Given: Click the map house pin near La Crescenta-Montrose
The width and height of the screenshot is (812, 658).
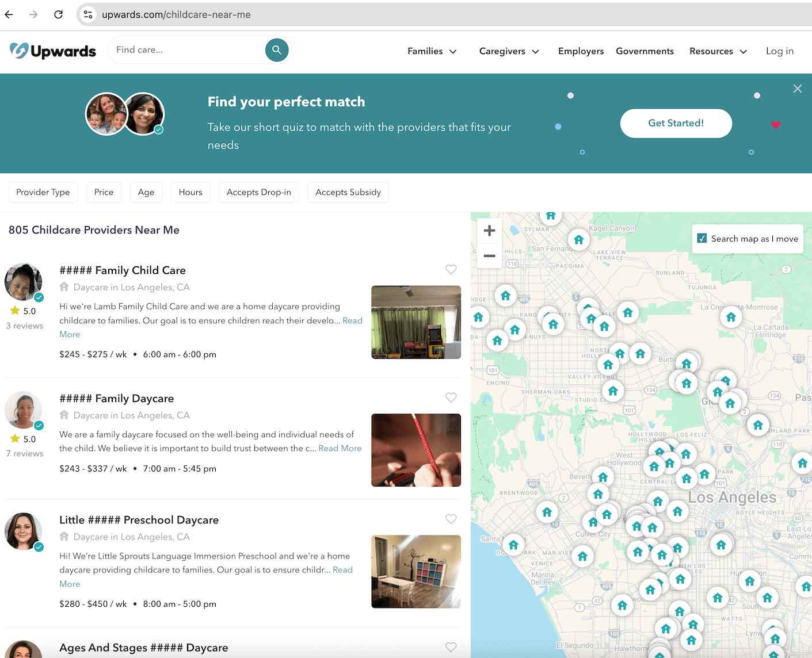Looking at the screenshot, I should (x=731, y=317).
